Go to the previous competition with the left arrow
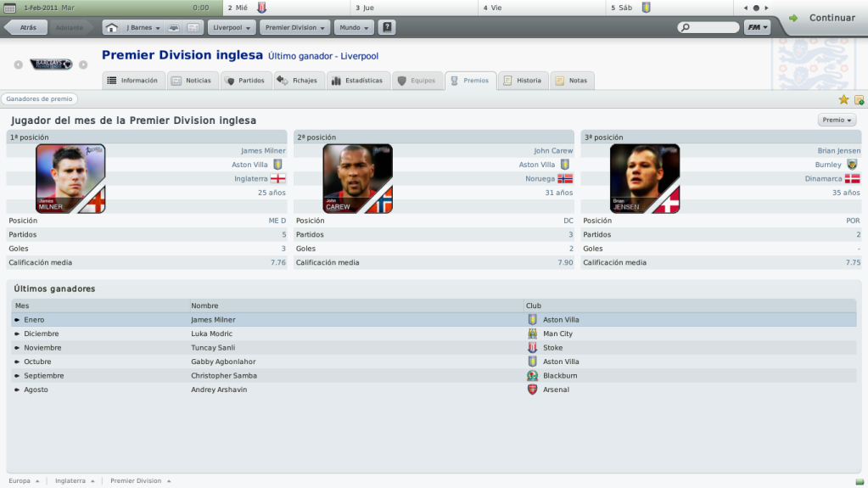 click(x=19, y=65)
